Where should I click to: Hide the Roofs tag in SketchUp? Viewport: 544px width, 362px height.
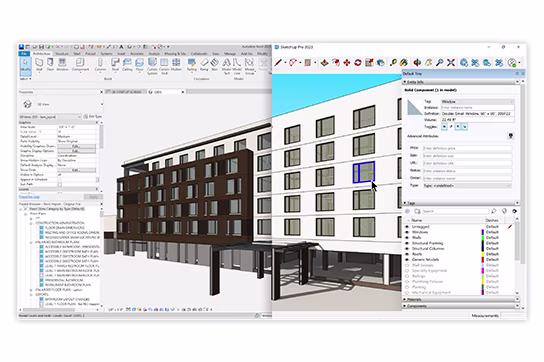coord(407,254)
